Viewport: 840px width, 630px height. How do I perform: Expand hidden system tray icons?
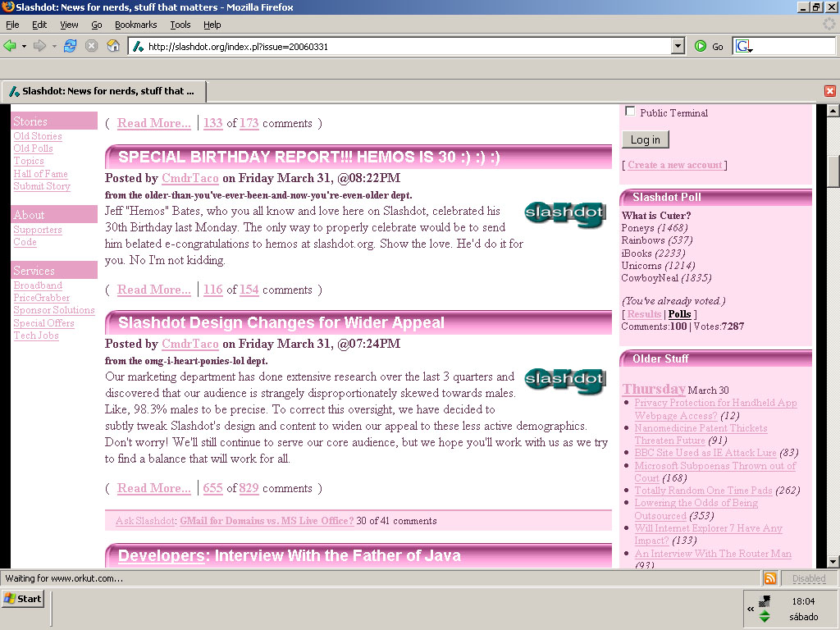click(x=751, y=609)
